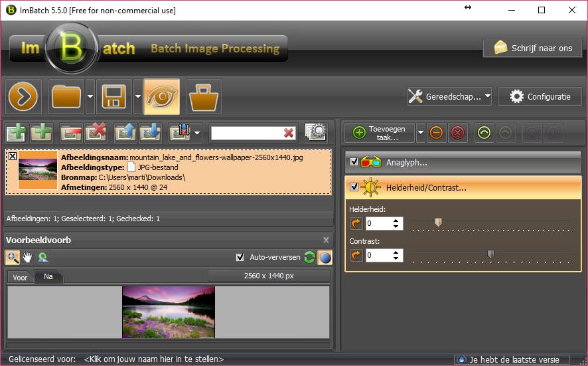This screenshot has width=588, height=366.
Task: Uncheck the Anaglyph task checkbox
Action: 354,162
